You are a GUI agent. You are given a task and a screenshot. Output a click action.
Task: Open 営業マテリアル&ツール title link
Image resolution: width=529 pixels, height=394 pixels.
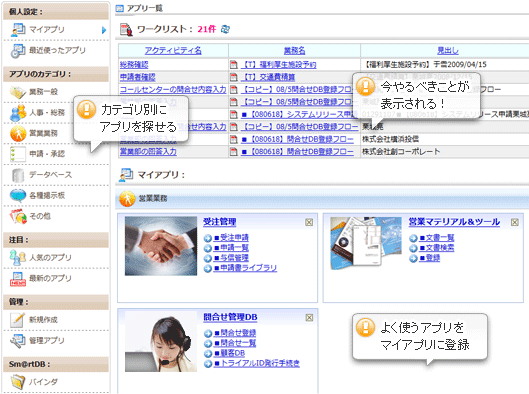[x=454, y=222]
